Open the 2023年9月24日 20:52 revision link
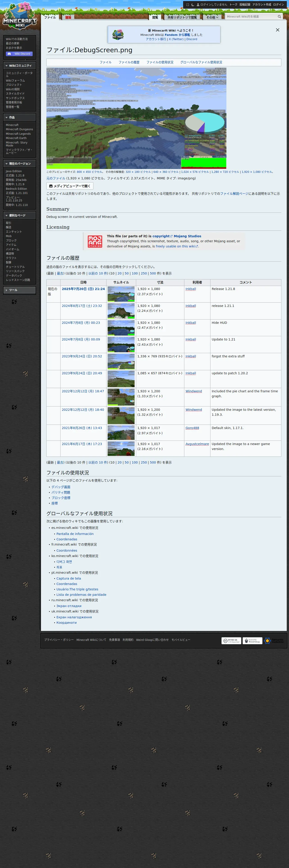 (82, 356)
